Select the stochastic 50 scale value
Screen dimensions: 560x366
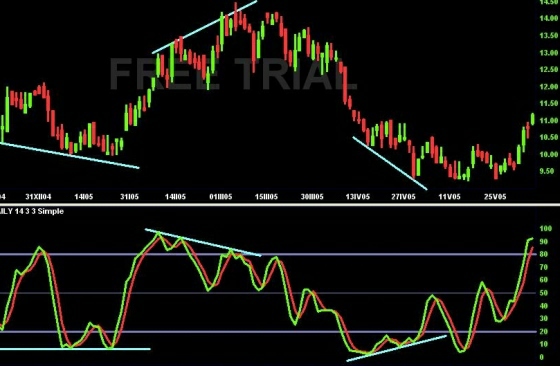544,293
